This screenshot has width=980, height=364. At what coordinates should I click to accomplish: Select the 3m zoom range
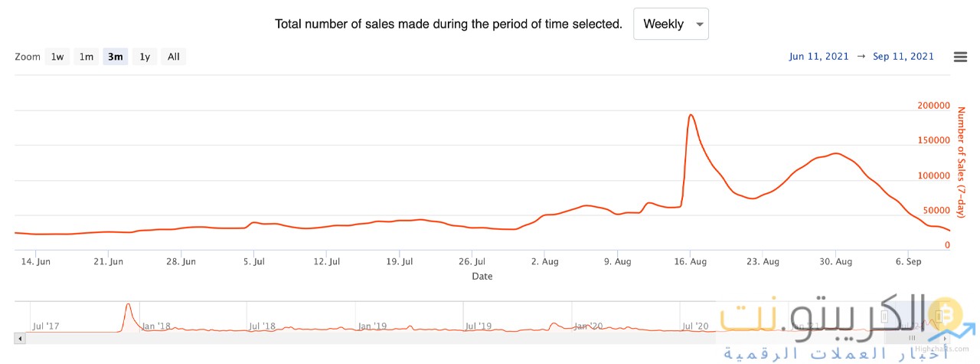coord(116,57)
